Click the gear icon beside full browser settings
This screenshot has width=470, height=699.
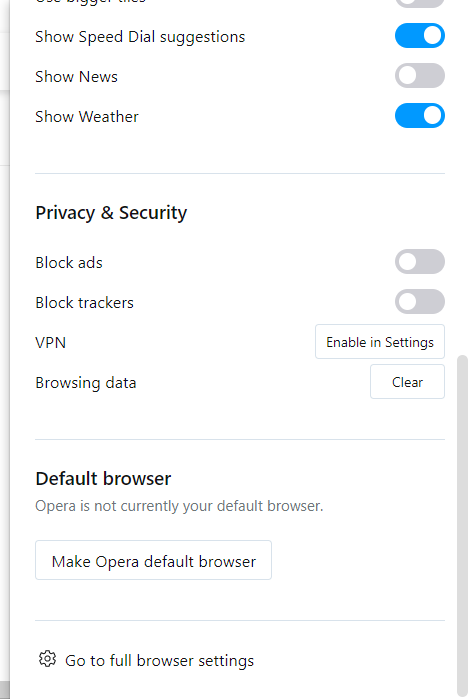click(47, 659)
